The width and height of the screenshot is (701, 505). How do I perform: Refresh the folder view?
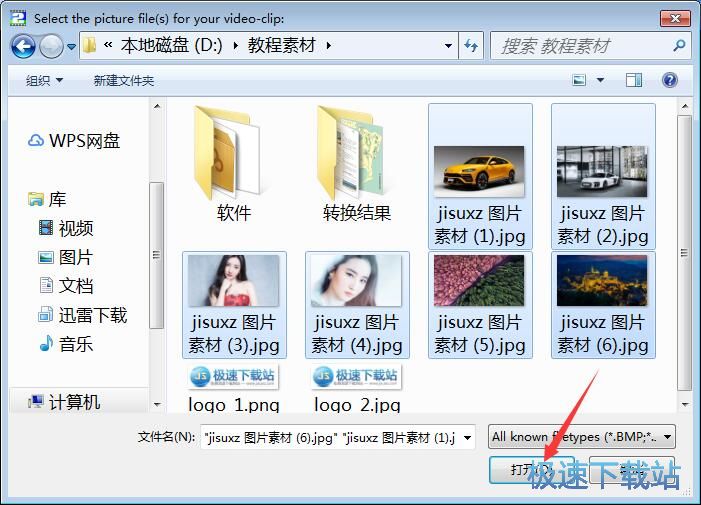(471, 45)
